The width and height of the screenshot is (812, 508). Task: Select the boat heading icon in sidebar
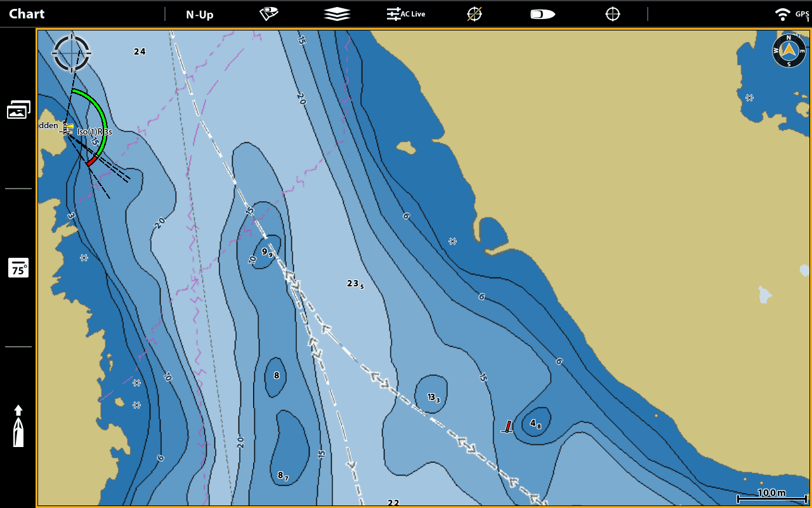pos(18,425)
